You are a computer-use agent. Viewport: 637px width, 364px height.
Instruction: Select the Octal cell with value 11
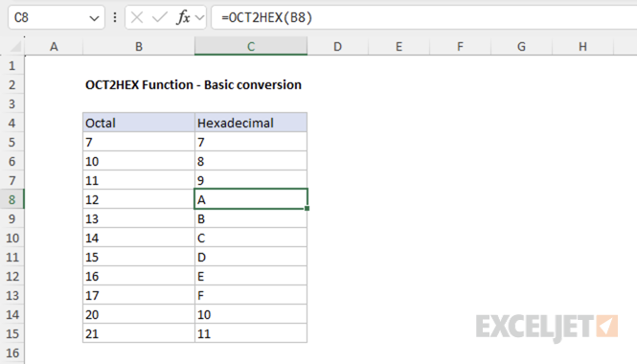click(x=139, y=180)
